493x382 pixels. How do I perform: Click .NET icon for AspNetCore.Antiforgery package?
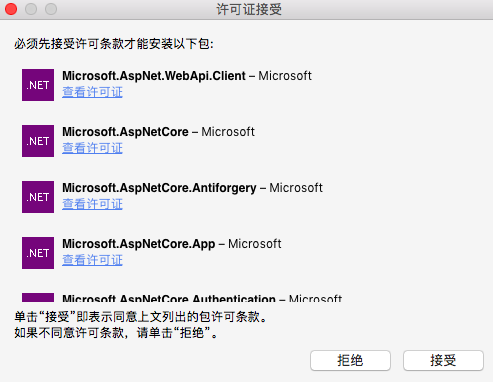(38, 197)
